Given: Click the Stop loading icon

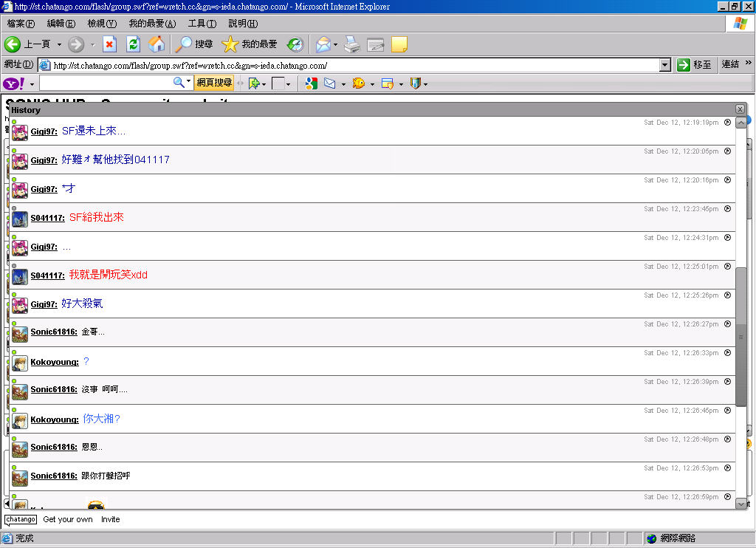Looking at the screenshot, I should click(x=109, y=44).
